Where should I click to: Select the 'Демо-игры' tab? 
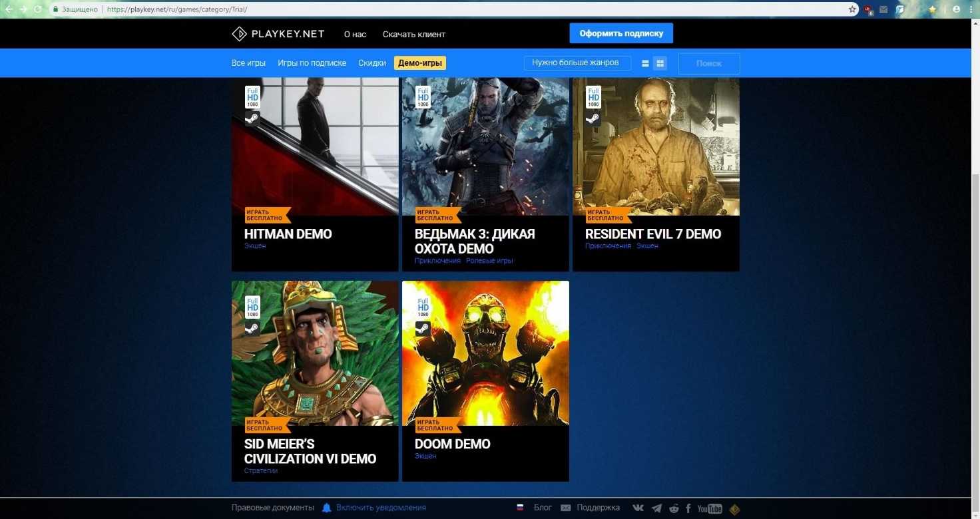420,63
